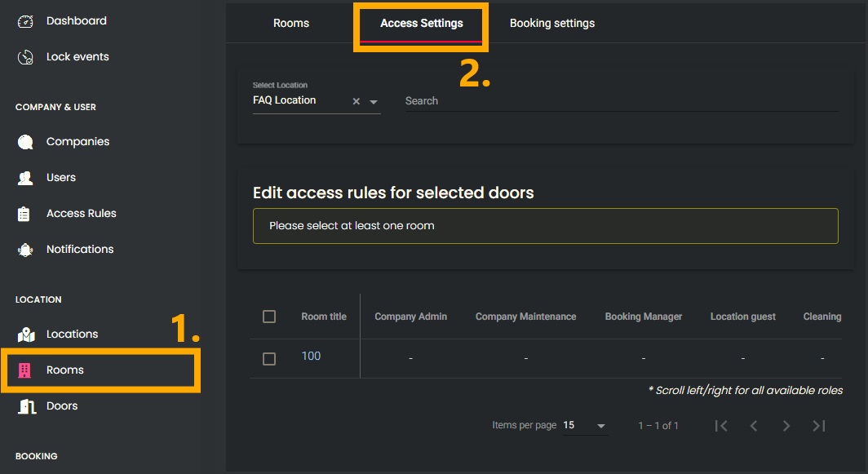Switch to the Rooms tab
This screenshot has height=474, width=868.
click(291, 23)
